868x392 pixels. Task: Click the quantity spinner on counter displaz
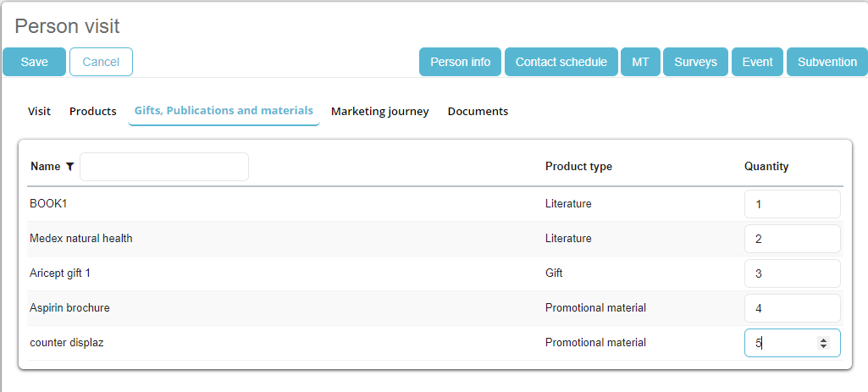(822, 343)
